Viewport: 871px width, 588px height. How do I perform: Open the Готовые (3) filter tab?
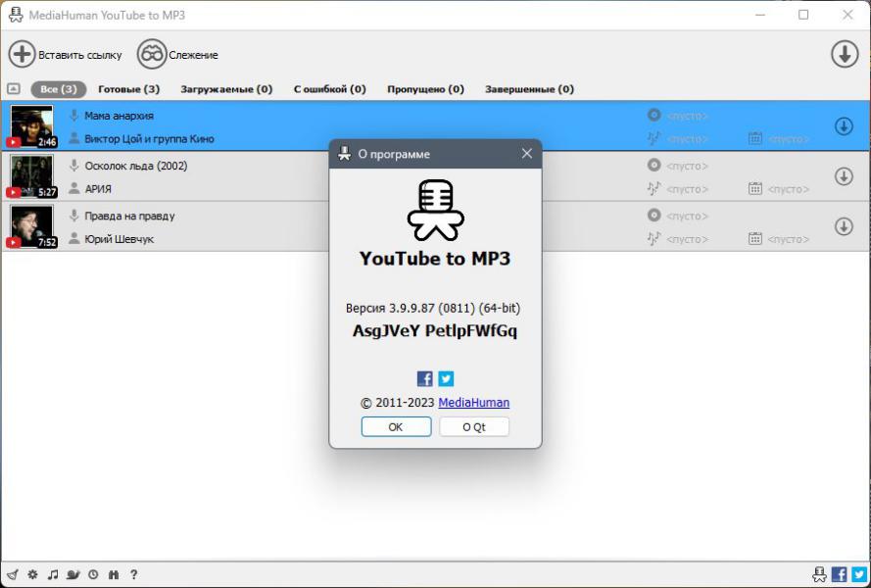click(129, 89)
